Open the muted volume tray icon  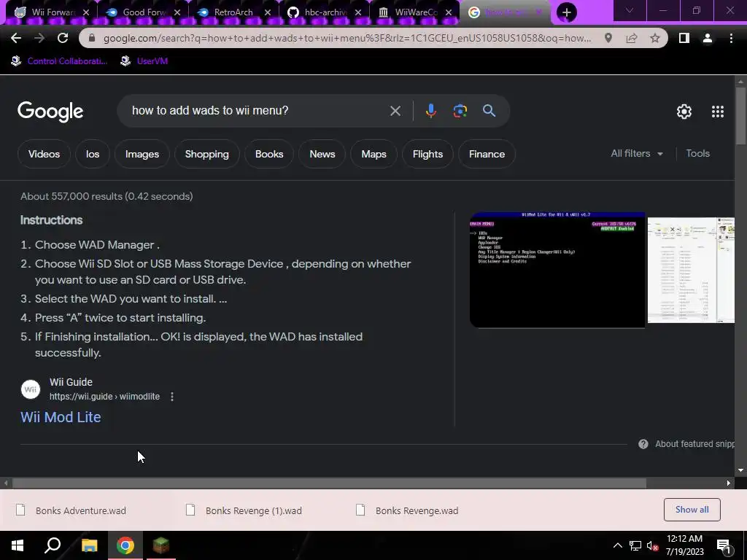point(653,545)
